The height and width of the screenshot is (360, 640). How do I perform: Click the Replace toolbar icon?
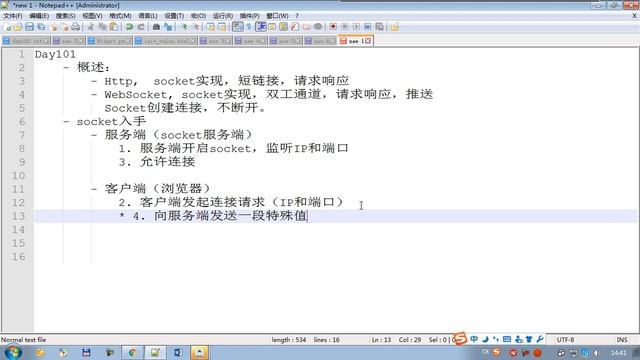pyautogui.click(x=168, y=27)
